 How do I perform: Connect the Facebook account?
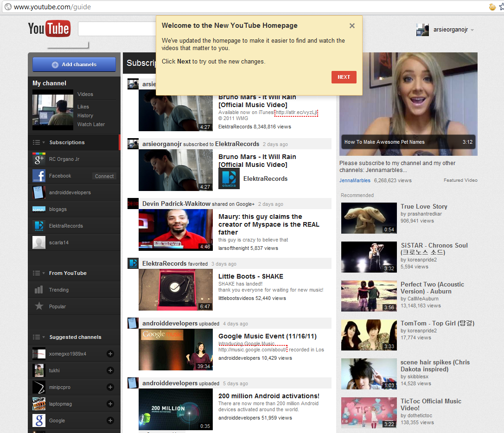(x=104, y=176)
